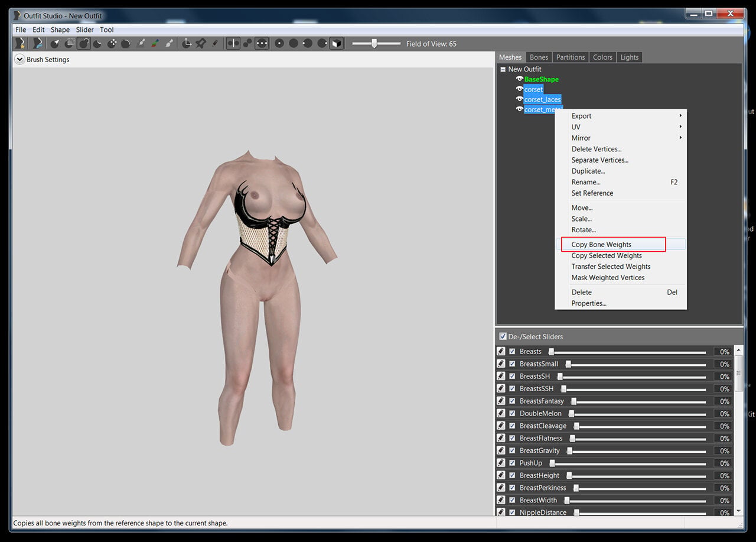Click the Field of View slider handle

click(x=374, y=43)
